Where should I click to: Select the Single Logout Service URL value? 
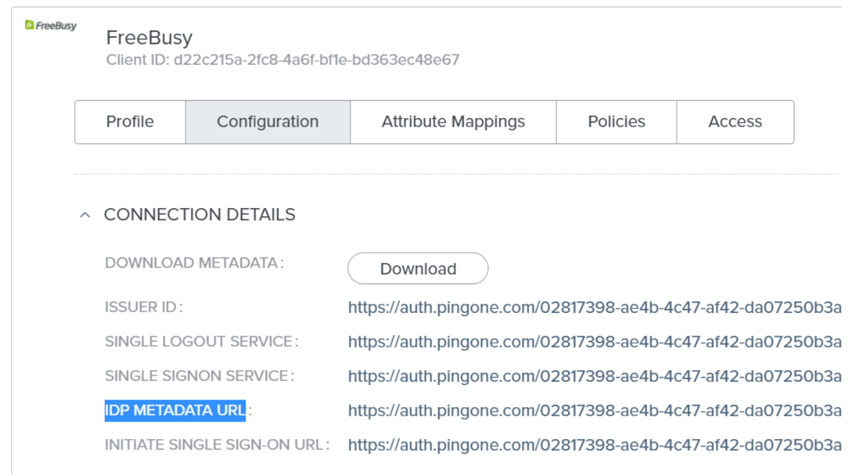tap(594, 342)
